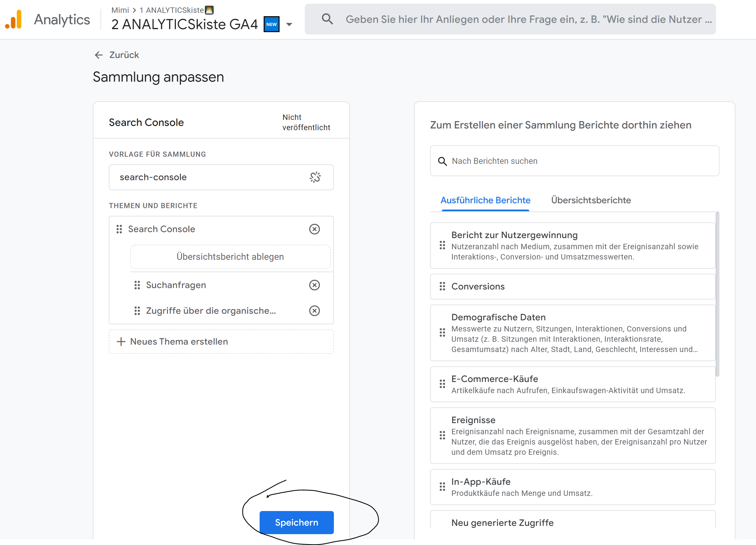Click the search icon in the top help bar
This screenshot has width=756, height=545.
coord(327,19)
